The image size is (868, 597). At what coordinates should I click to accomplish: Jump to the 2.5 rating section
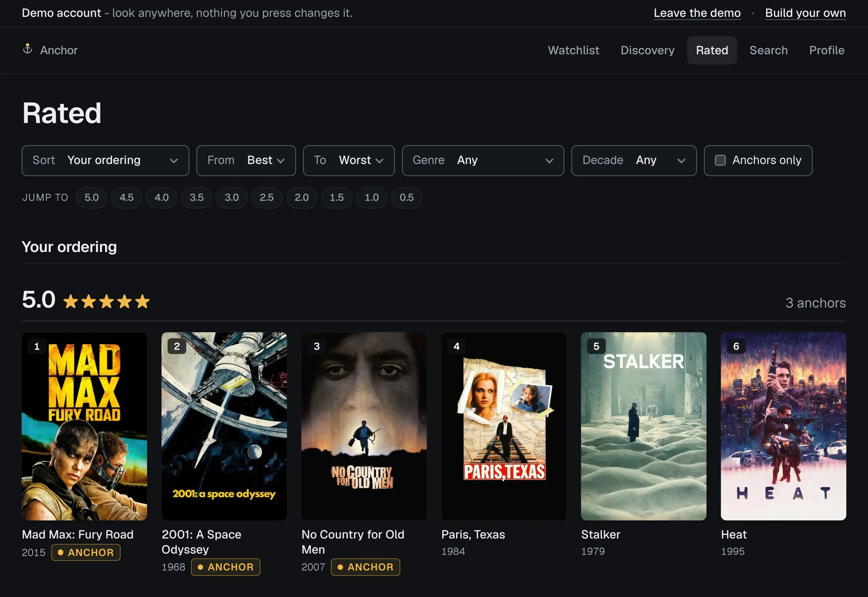click(266, 197)
